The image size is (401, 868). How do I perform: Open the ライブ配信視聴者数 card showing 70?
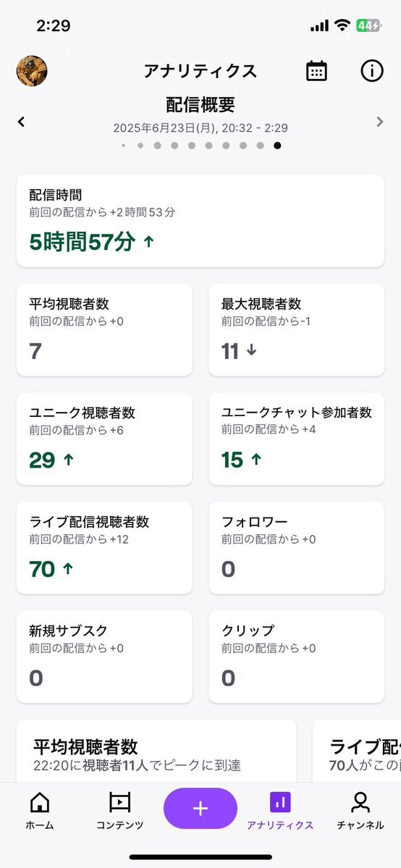[x=105, y=548]
